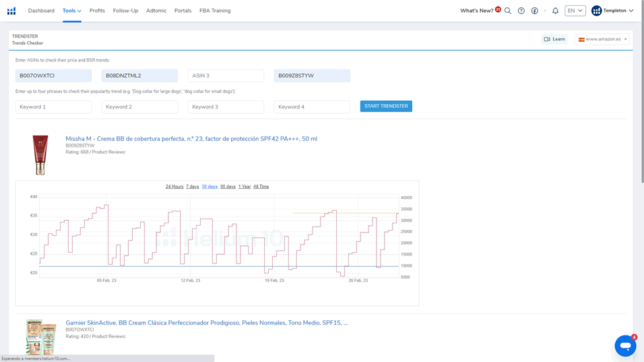Viewport: 644px width, 362px height.
Task: Click What's New? link
Action: [476, 11]
